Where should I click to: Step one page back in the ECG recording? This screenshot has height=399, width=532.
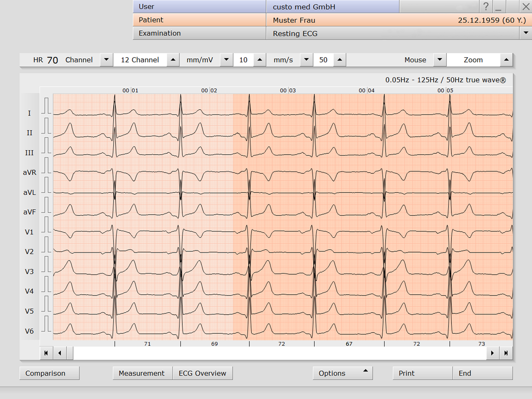60,353
